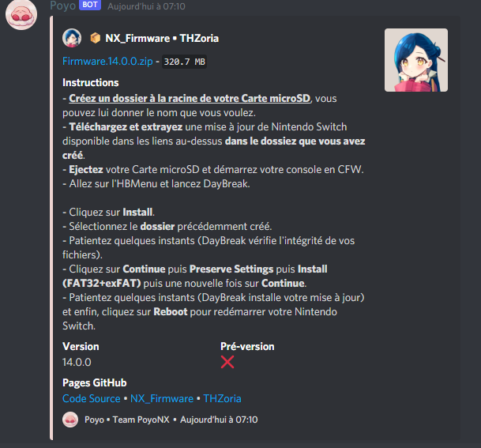Open Poyo bot's Kirby avatar
The width and height of the screenshot is (481, 448).
click(x=21, y=14)
